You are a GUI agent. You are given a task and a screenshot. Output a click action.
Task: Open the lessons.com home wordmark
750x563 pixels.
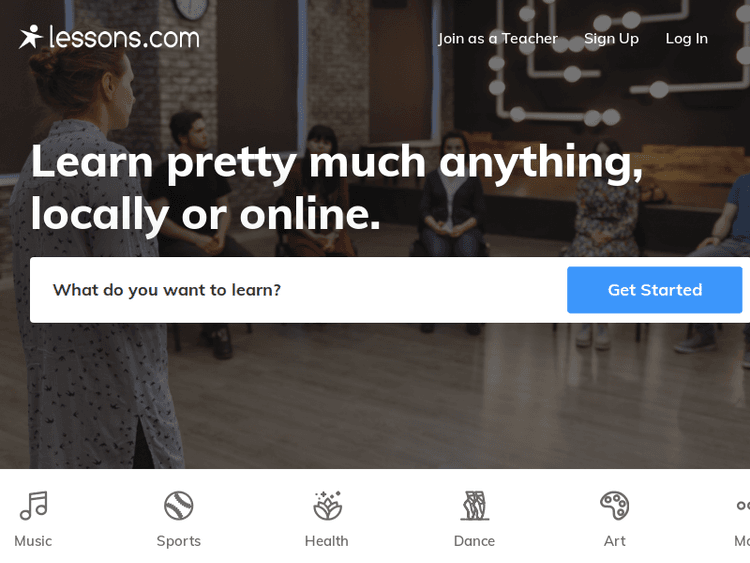pos(124,37)
